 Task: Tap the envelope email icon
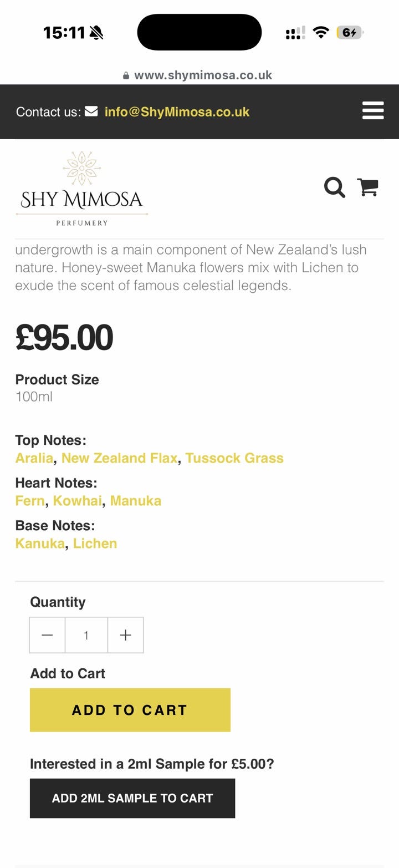click(x=91, y=111)
